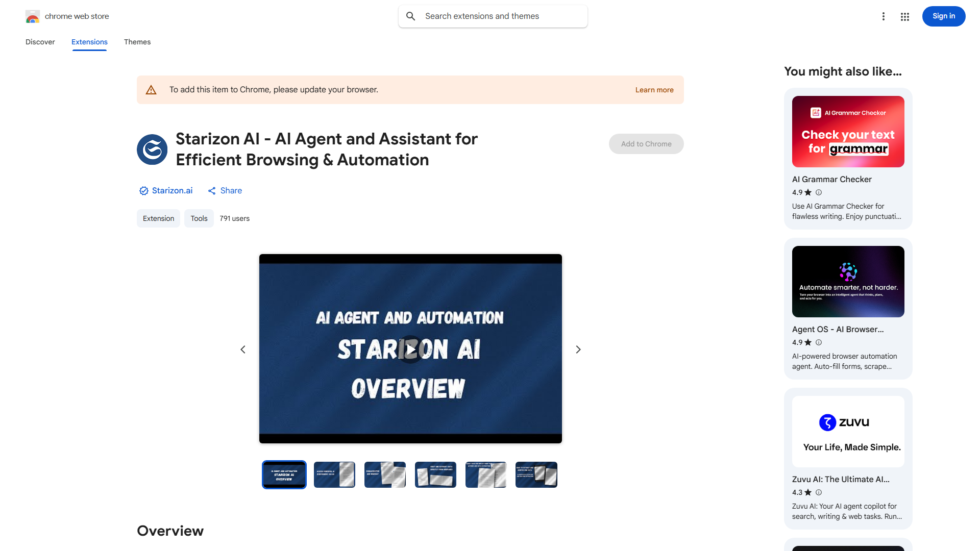Click the info icon beside Zuvu AI rating

tap(818, 492)
